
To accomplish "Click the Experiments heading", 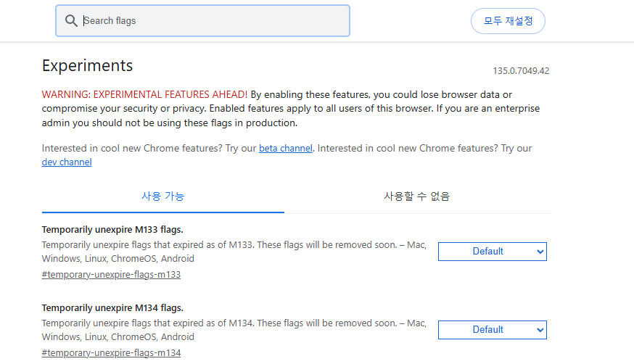I will (x=87, y=65).
